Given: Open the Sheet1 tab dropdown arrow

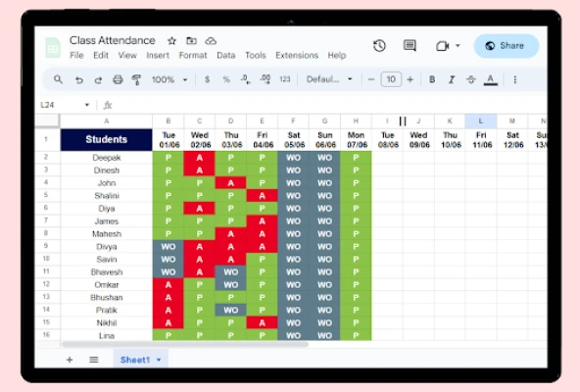Looking at the screenshot, I should pos(159,360).
